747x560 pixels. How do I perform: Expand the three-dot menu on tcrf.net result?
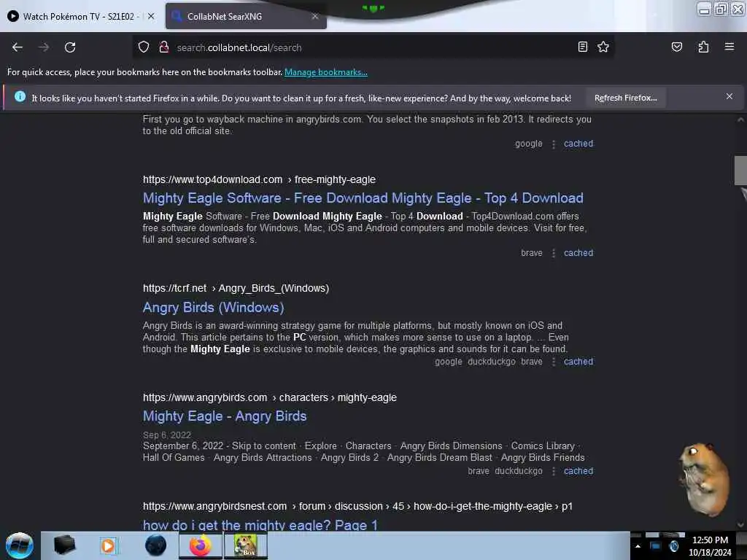(x=554, y=362)
